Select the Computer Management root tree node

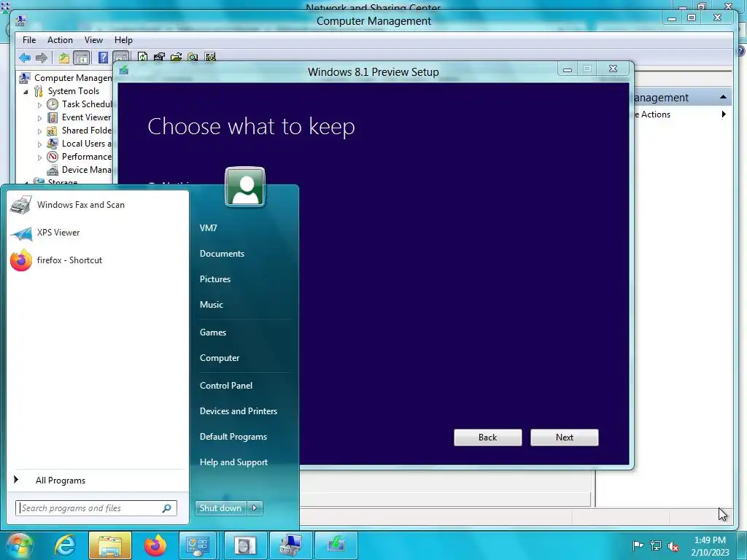[x=73, y=78]
